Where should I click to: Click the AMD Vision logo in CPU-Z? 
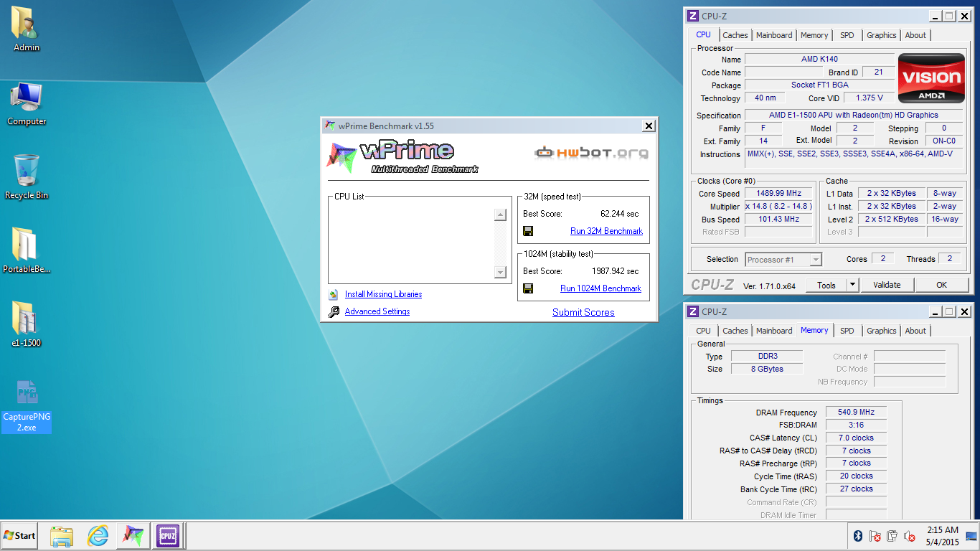click(x=932, y=77)
